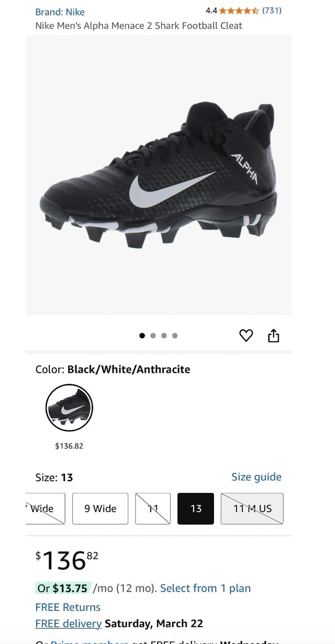Open the 731 customer reviews

point(272,11)
